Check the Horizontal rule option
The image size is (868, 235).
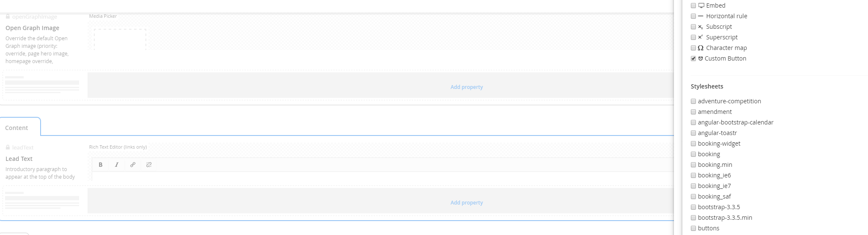pyautogui.click(x=693, y=16)
